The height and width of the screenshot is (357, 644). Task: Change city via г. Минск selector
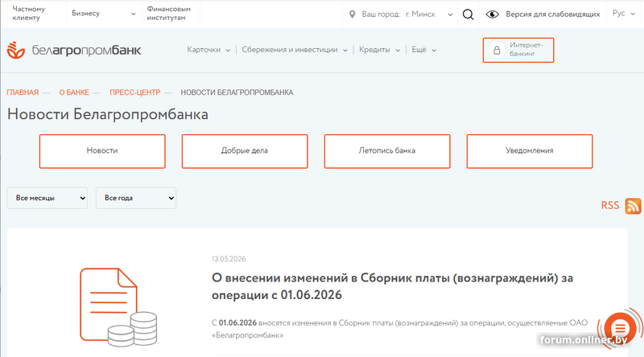429,14
